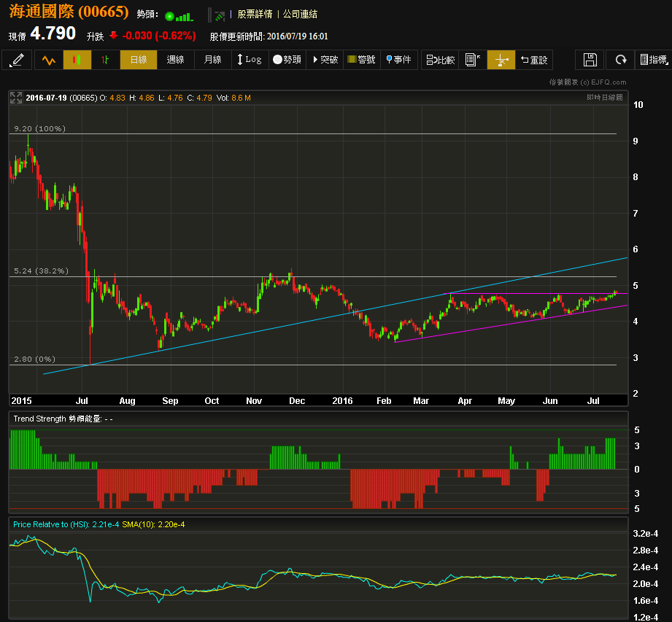Click the Jun label on the time axis
The image size is (672, 622).
550,400
